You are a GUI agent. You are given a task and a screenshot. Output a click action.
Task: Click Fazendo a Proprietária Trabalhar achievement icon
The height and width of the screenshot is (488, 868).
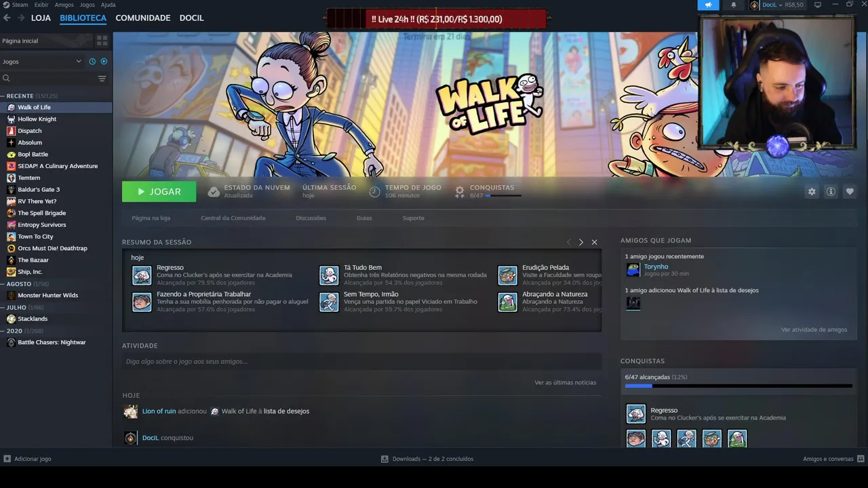142,302
